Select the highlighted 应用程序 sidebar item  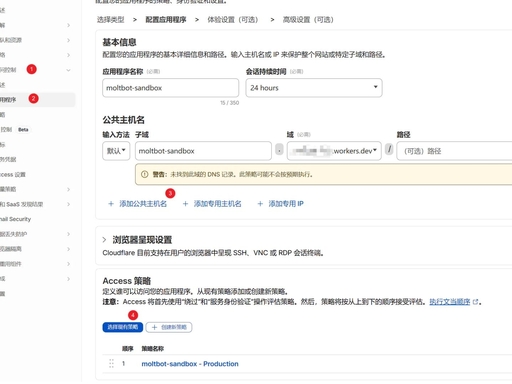[x=37, y=100]
